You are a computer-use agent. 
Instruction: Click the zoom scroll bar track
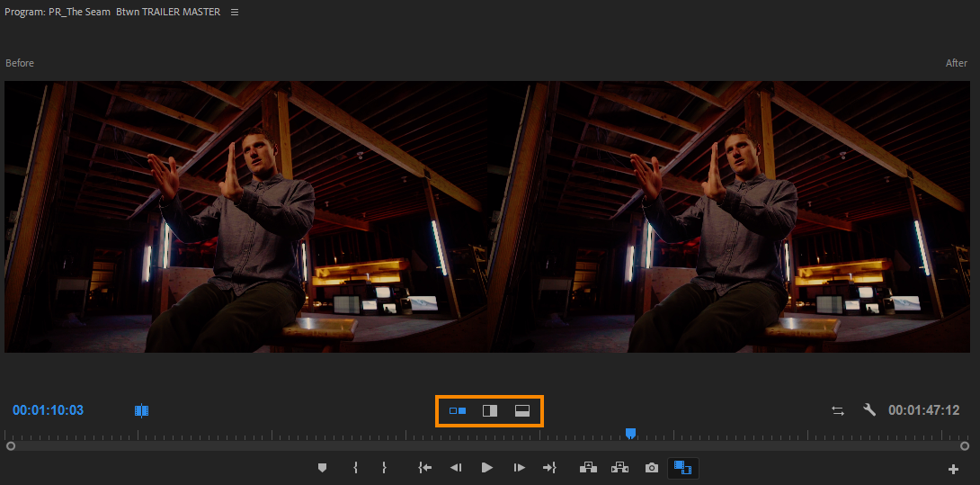point(487,446)
